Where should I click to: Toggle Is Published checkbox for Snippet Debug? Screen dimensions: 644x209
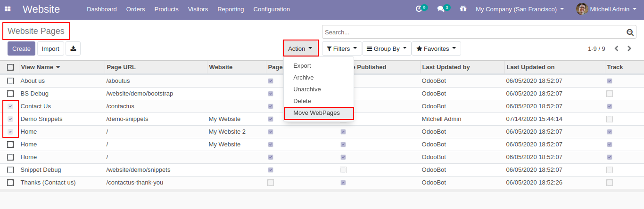coord(343,170)
